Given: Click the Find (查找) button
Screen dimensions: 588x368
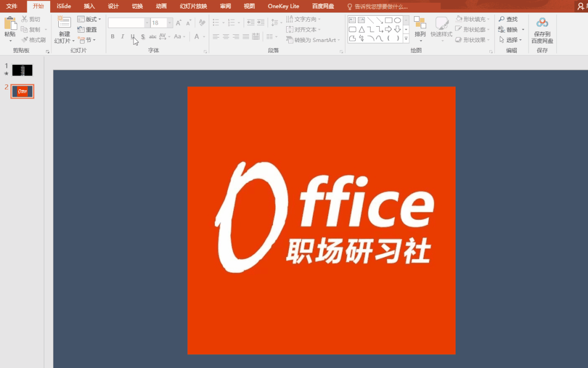Looking at the screenshot, I should coord(508,19).
